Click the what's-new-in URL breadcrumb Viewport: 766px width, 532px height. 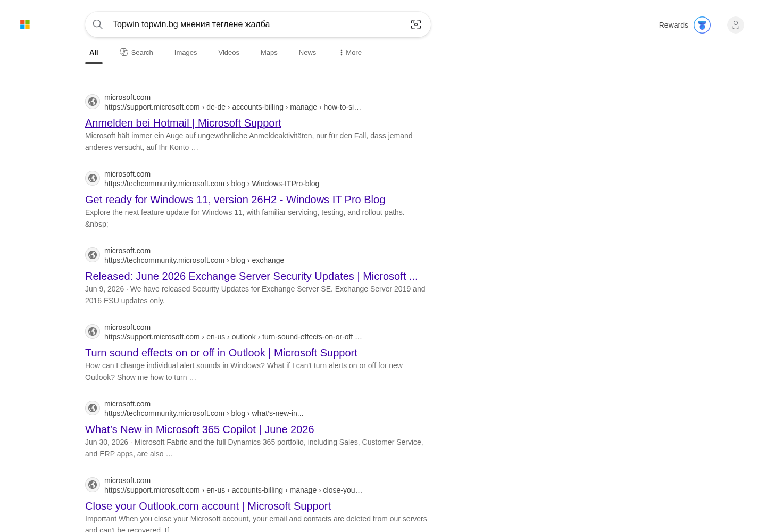point(204,413)
